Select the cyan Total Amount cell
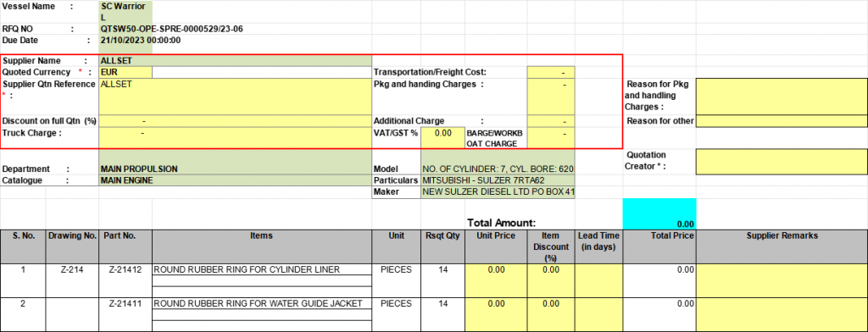 point(659,213)
